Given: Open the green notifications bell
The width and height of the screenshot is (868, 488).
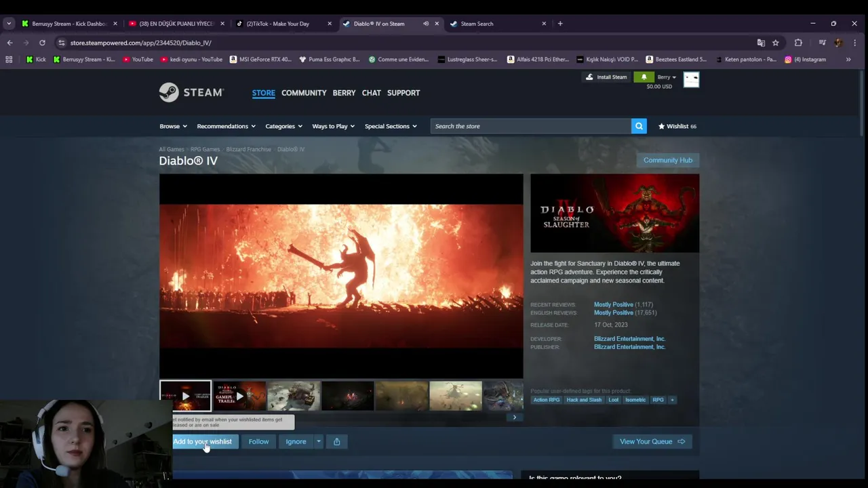Looking at the screenshot, I should tap(644, 77).
